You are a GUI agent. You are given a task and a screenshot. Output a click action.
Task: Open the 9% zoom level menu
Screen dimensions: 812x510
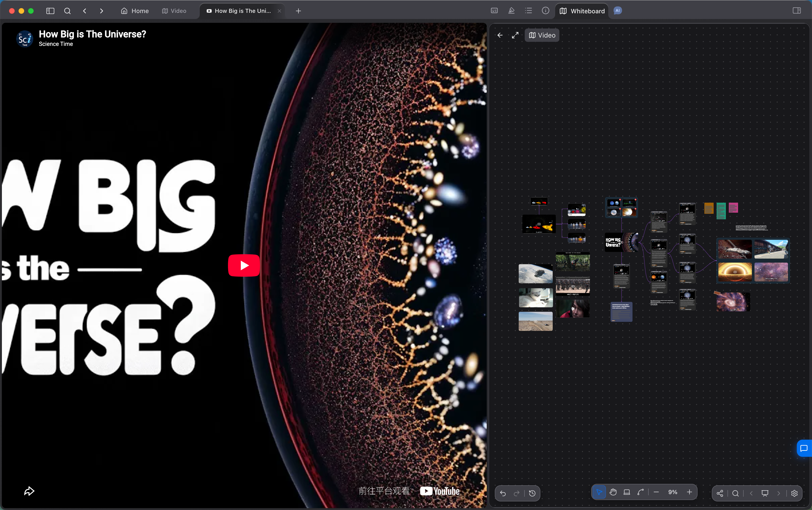[672, 492]
